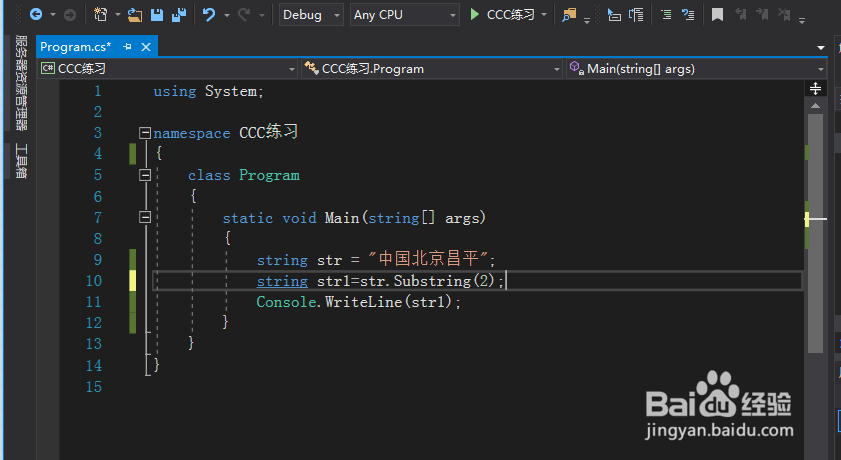Click line number 10 in the margin
This screenshot has width=841, height=460.
coord(94,281)
